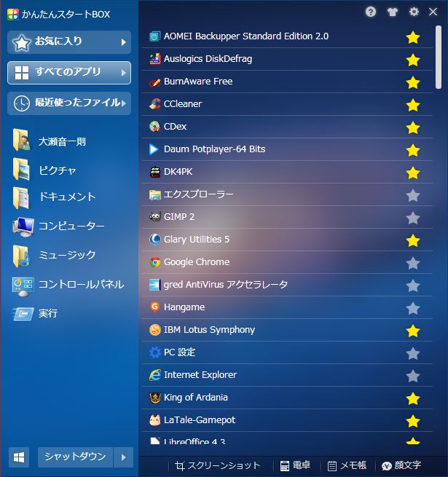
Task: Open the ピクチャ pictures folder
Action: click(x=44, y=170)
